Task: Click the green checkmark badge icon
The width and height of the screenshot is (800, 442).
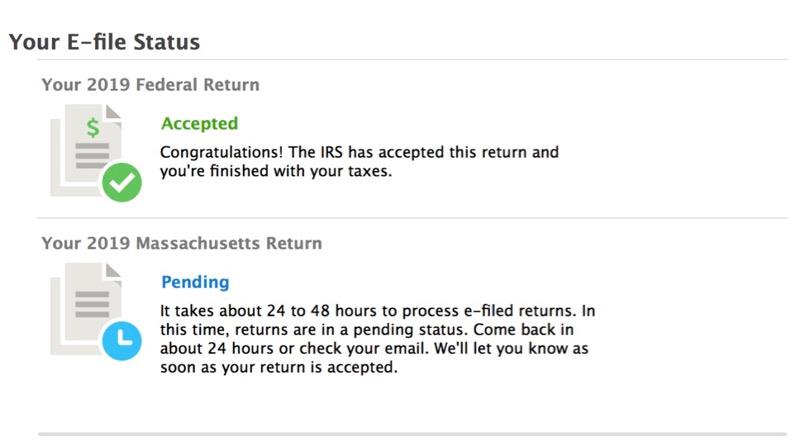Action: click(x=122, y=182)
